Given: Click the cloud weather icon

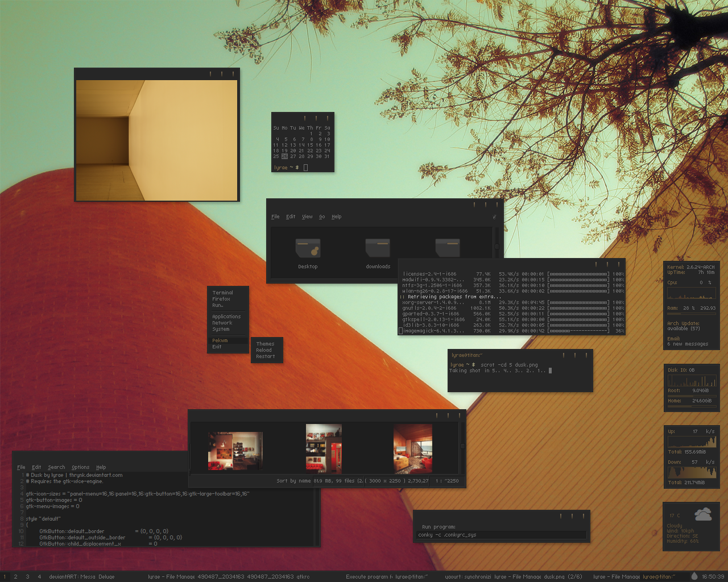Looking at the screenshot, I should 703,514.
